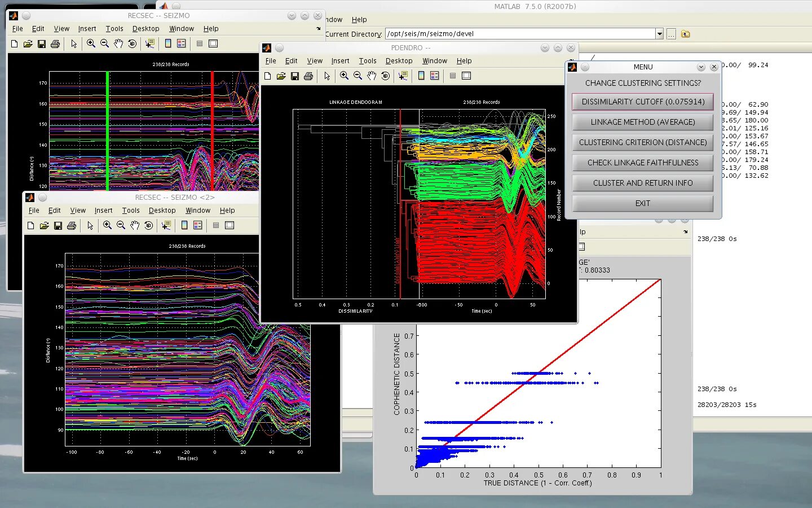Print figure icon in RECSEC -- SEIZMO window

click(55, 43)
